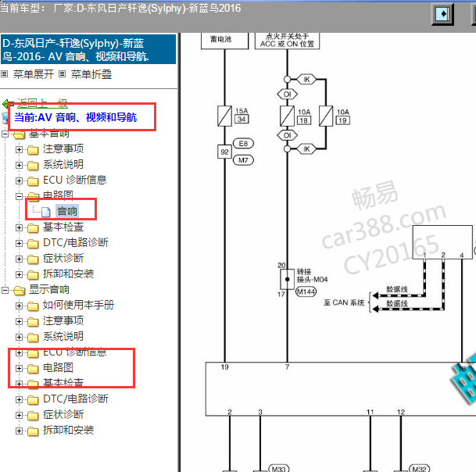Expand 系统说明 under 显示音响
This screenshot has width=476, height=472.
[19, 338]
